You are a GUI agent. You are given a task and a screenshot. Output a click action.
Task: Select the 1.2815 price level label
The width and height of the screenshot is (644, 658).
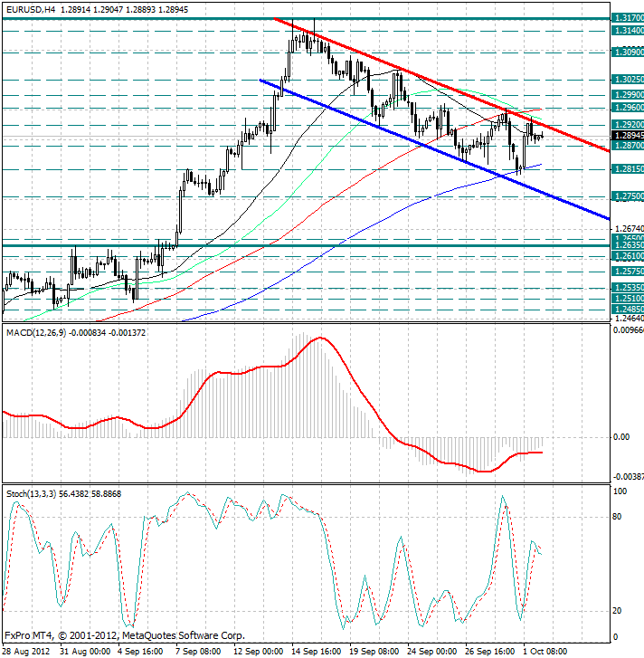[628, 169]
